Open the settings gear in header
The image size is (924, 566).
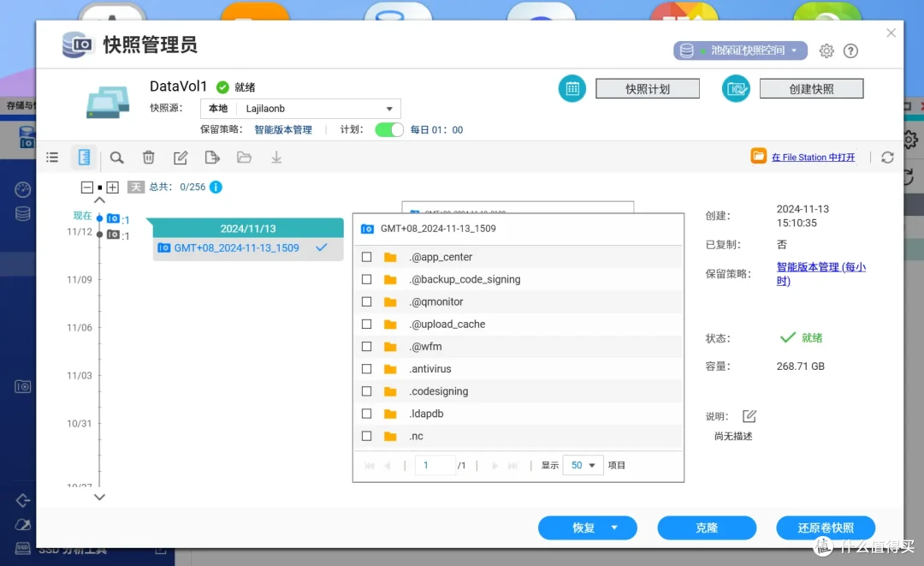tap(826, 51)
